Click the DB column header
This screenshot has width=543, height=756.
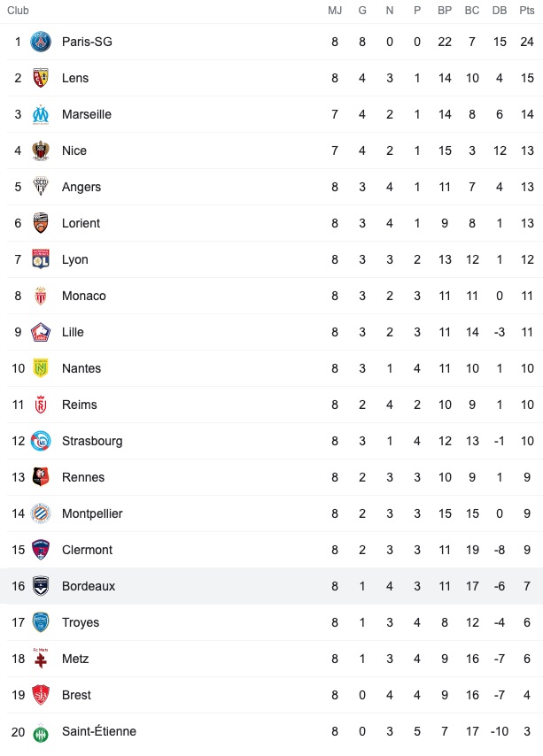(x=499, y=11)
